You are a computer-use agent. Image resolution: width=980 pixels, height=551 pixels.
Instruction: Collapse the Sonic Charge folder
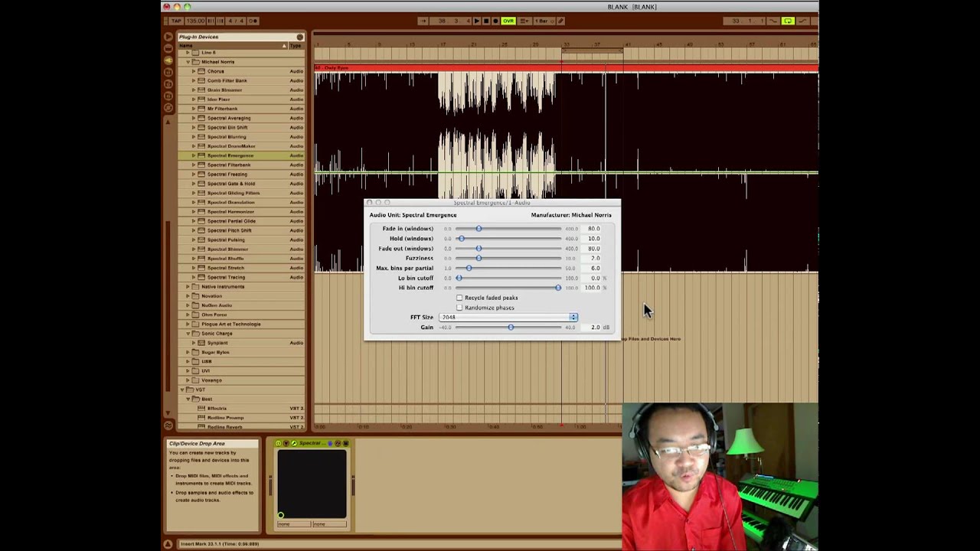pyautogui.click(x=188, y=334)
